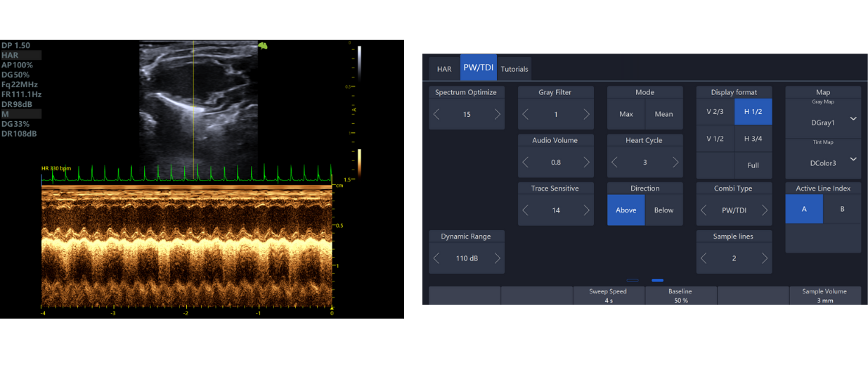Switch Combi Type with right arrow
Viewport: 868px width, 380px height.
click(x=765, y=210)
